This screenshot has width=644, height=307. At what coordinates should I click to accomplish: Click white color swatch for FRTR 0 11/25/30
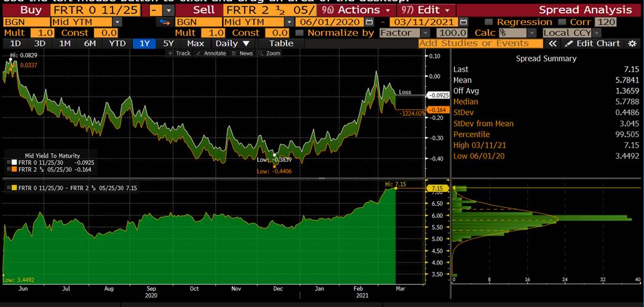pyautogui.click(x=15, y=163)
